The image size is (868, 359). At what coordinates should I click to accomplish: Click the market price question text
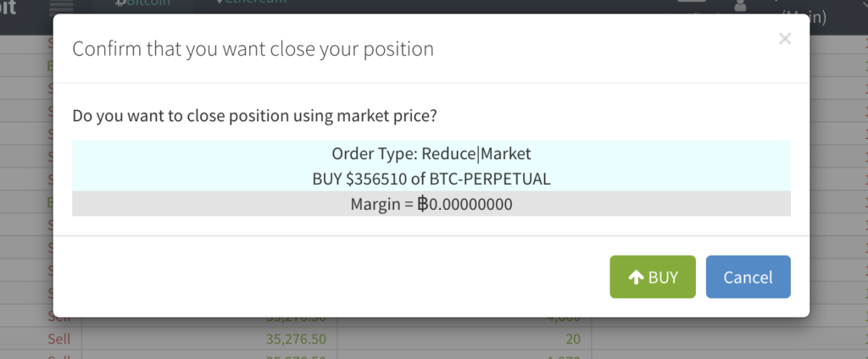[x=254, y=114]
